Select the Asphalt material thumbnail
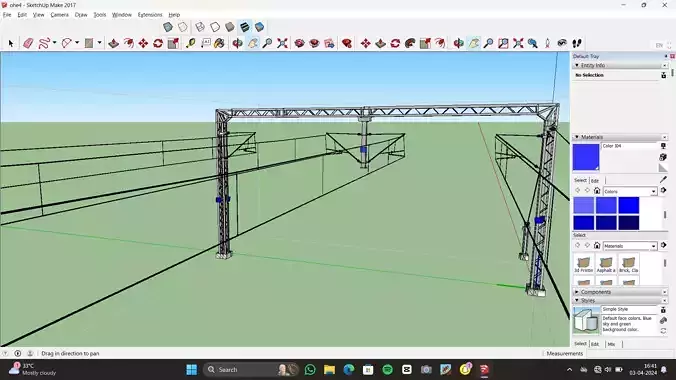The height and width of the screenshot is (380, 676). point(606,264)
